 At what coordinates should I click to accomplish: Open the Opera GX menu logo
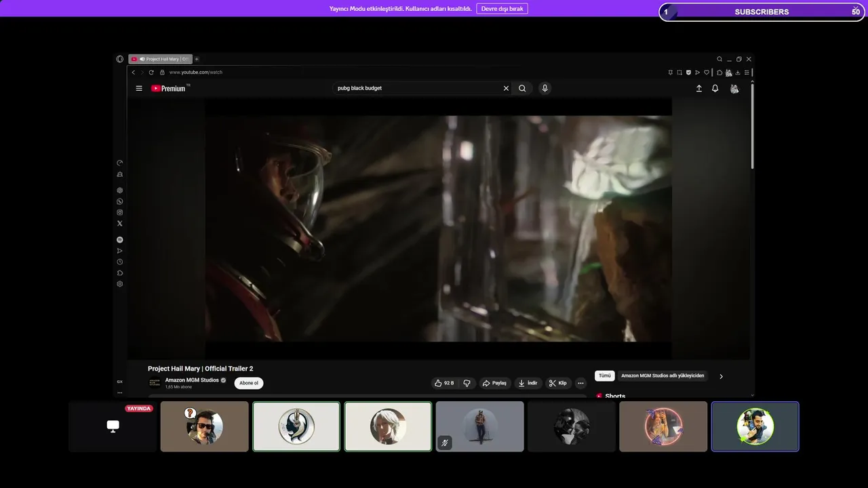point(120,59)
